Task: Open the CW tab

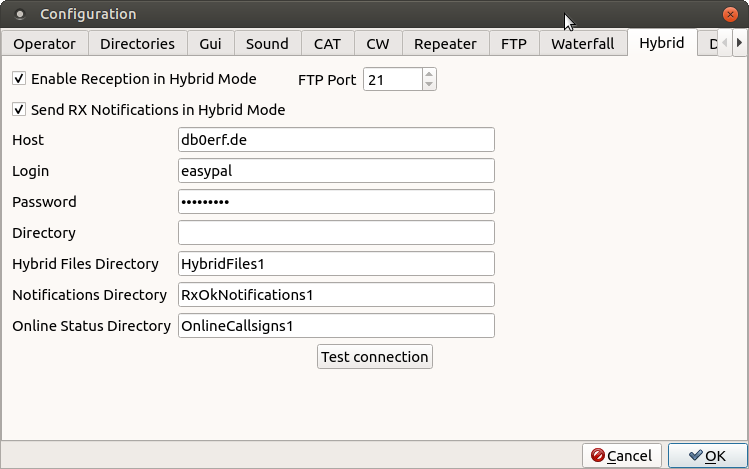Action: click(x=378, y=44)
